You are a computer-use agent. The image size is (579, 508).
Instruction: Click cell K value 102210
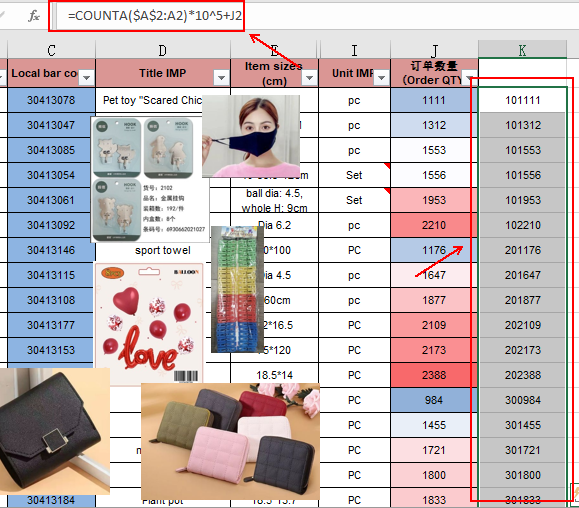coord(523,225)
